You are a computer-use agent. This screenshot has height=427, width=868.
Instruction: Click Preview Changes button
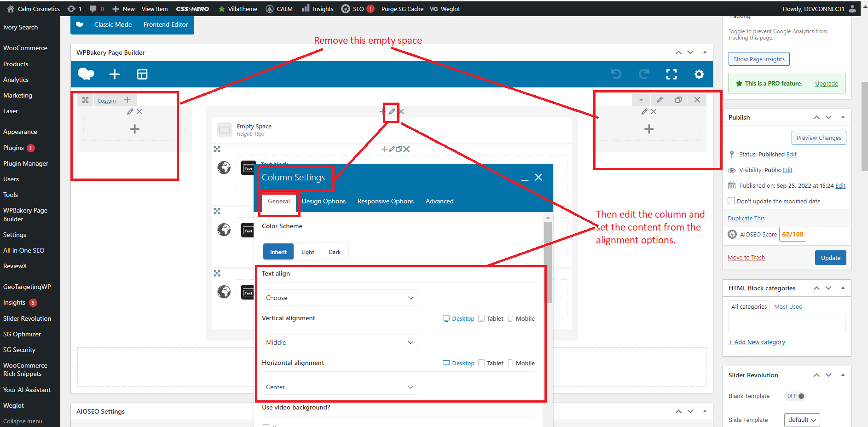point(819,138)
